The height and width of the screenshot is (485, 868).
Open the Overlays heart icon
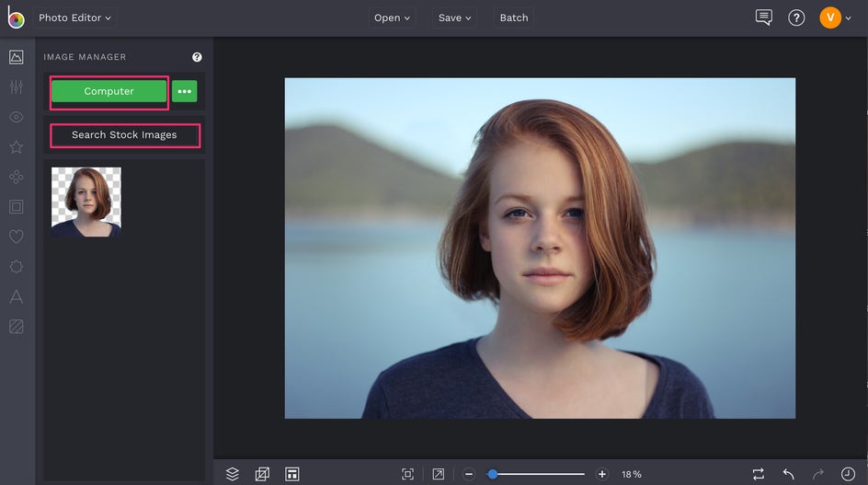pos(17,237)
